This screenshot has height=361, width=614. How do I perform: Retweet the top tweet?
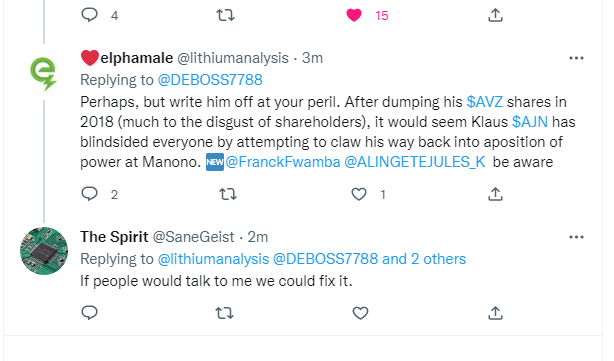pyautogui.click(x=226, y=15)
